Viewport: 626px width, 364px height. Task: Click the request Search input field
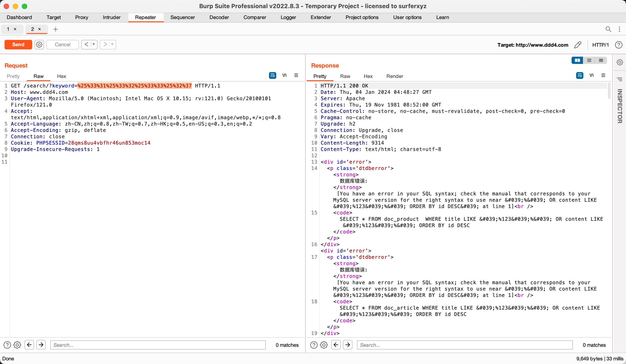tap(158, 345)
